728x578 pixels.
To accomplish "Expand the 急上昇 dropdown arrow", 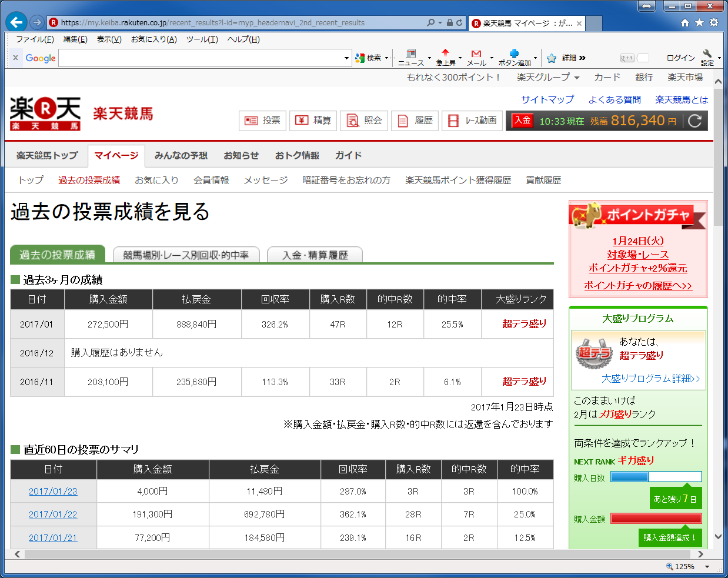I will (x=460, y=58).
